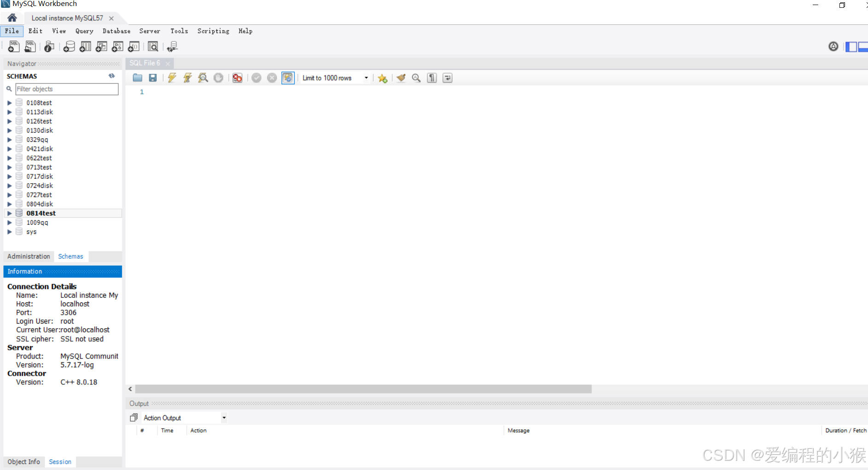Open the Server menu
The height and width of the screenshot is (470, 868).
click(150, 31)
